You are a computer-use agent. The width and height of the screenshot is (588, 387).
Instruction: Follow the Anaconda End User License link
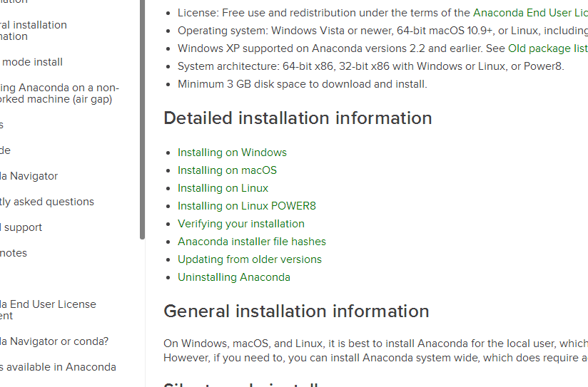(x=530, y=13)
